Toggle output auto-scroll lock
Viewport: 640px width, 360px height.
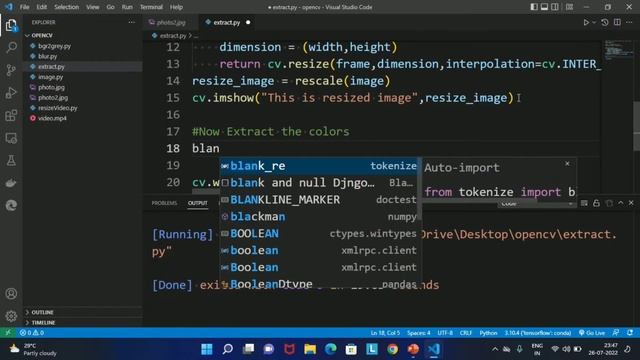[596, 203]
